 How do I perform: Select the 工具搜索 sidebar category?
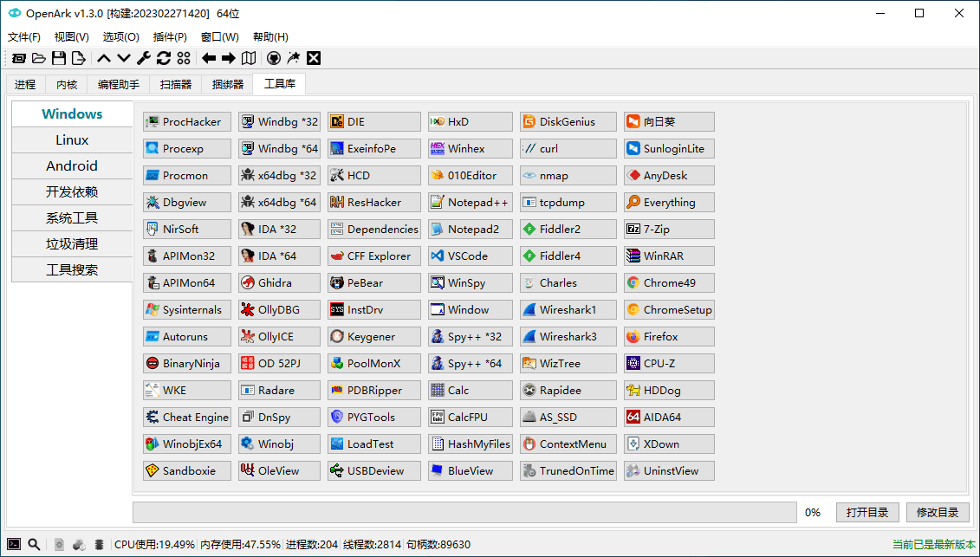click(x=72, y=270)
